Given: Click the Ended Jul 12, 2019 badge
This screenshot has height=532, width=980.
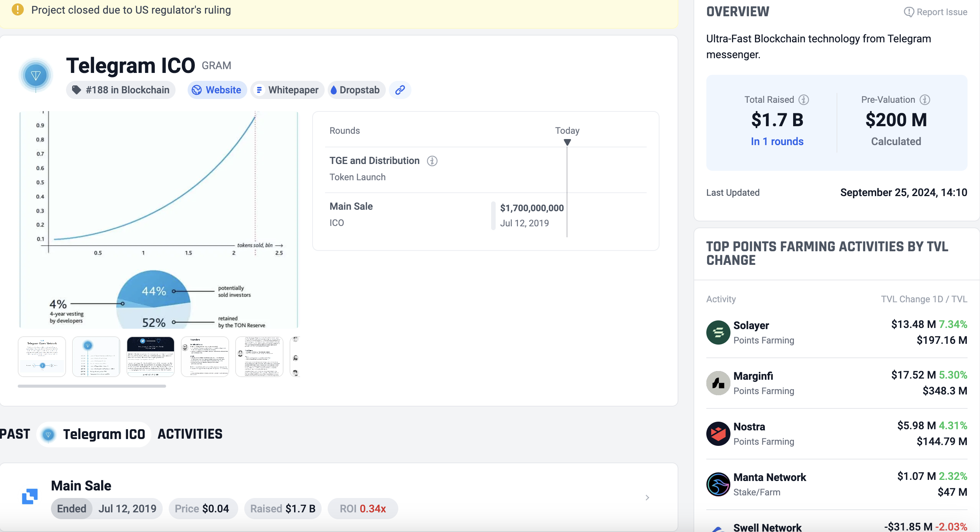Looking at the screenshot, I should 107,509.
